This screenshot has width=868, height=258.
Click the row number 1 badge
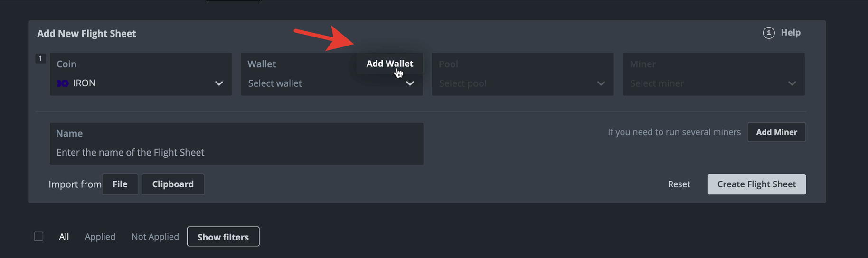pos(40,58)
